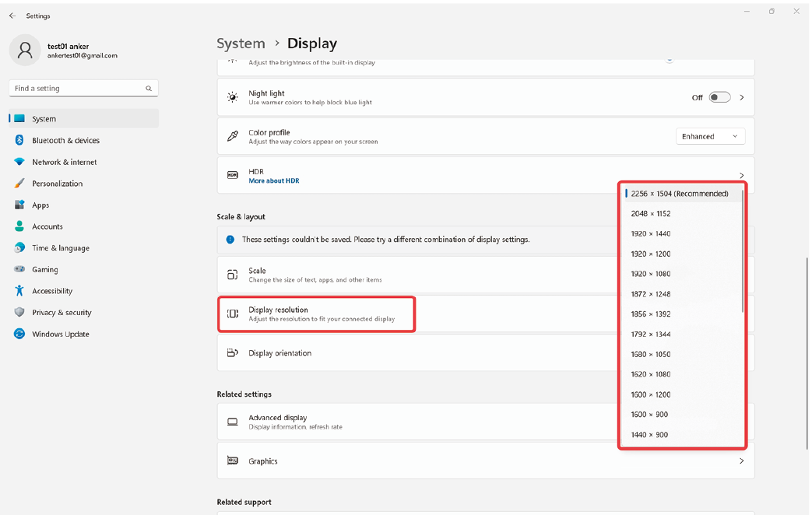This screenshot has height=515, width=812.
Task: Open the More about HDR link
Action: coord(273,180)
